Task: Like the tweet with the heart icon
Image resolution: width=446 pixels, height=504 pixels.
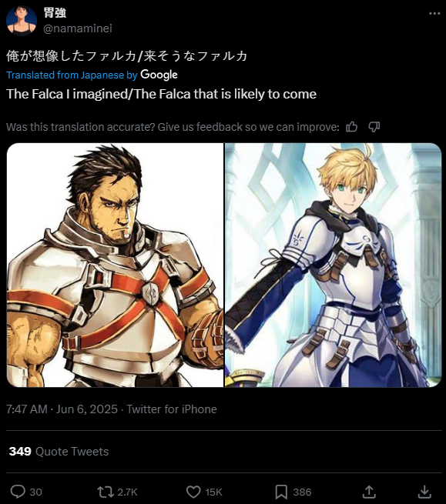Action: pos(193,492)
